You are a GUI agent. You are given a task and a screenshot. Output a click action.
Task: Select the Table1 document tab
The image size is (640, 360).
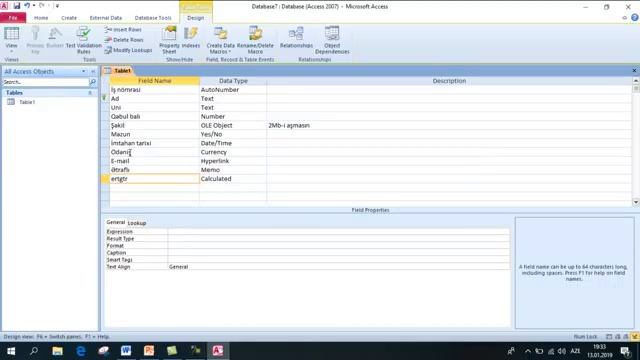117,71
